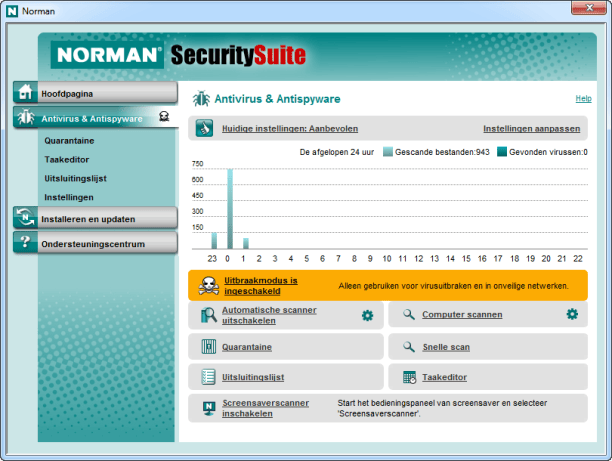Image resolution: width=612 pixels, height=461 pixels.
Task: Click the skull and crossbones Uitbraakmodus icon
Action: [209, 285]
